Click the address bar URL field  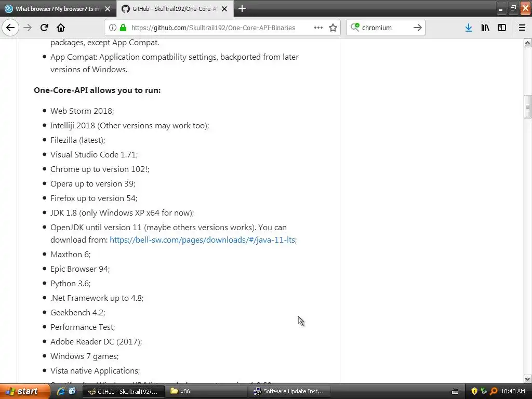213,28
